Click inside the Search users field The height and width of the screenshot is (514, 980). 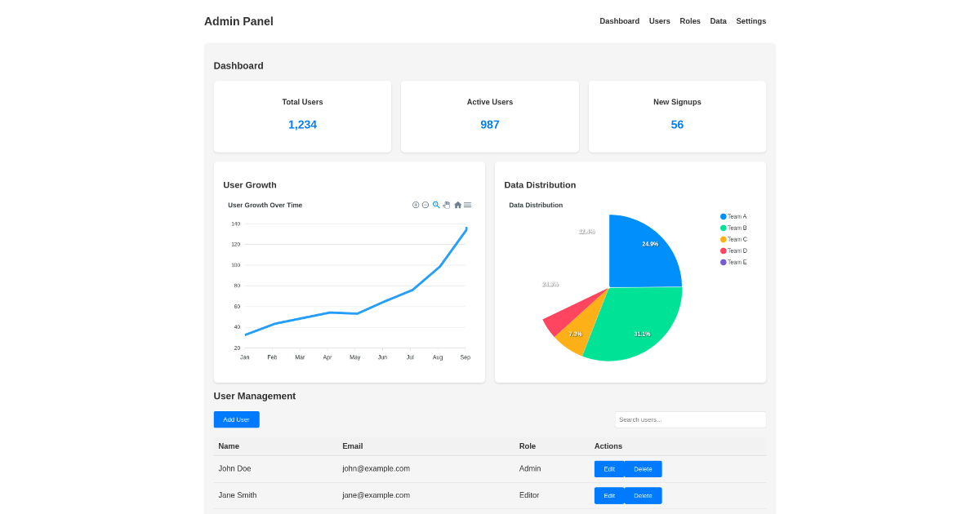pos(690,419)
